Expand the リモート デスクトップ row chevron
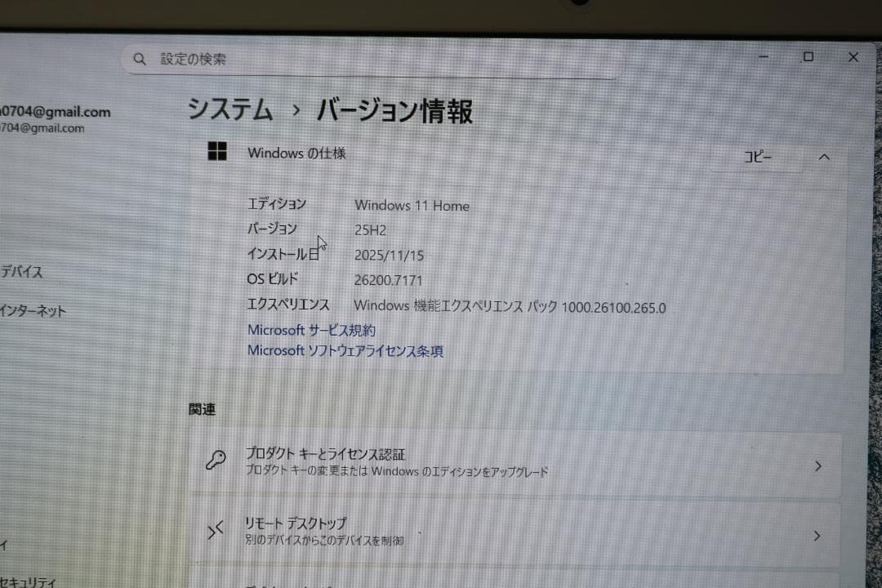The height and width of the screenshot is (588, 882). [817, 536]
